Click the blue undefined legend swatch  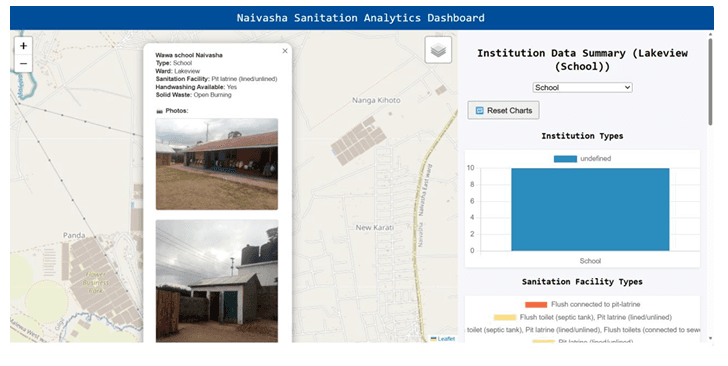tap(565, 159)
